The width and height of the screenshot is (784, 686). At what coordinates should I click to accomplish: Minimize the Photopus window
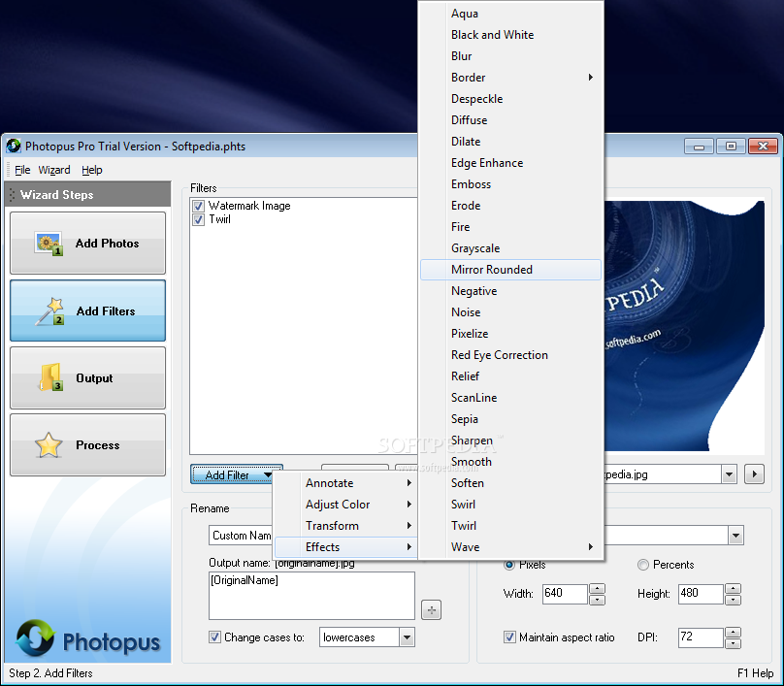[x=699, y=147]
